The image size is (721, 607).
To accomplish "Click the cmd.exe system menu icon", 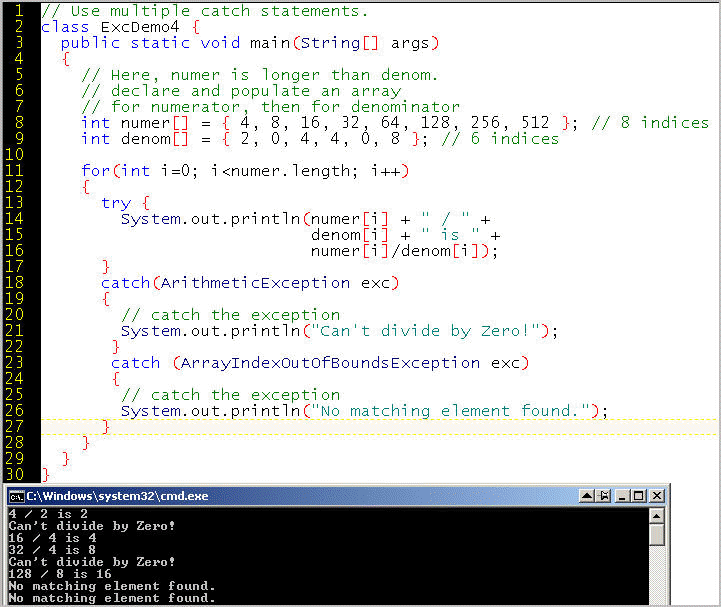I will [17, 496].
